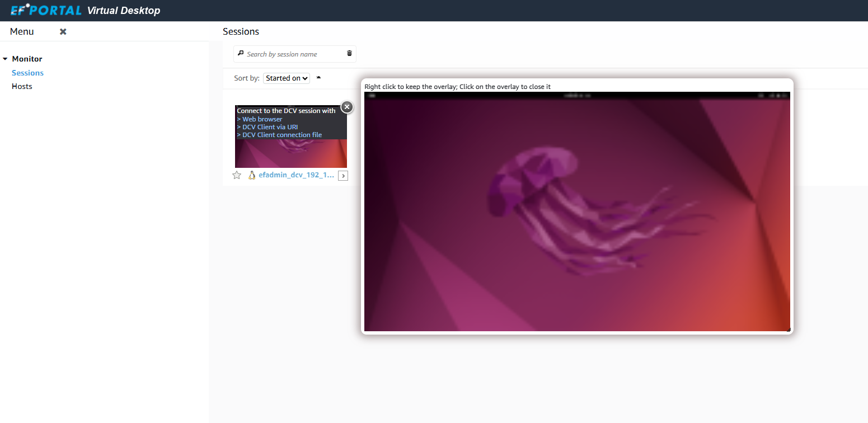Viewport: 868px width, 423px height.
Task: Clear the search with trash icon
Action: pyautogui.click(x=349, y=53)
